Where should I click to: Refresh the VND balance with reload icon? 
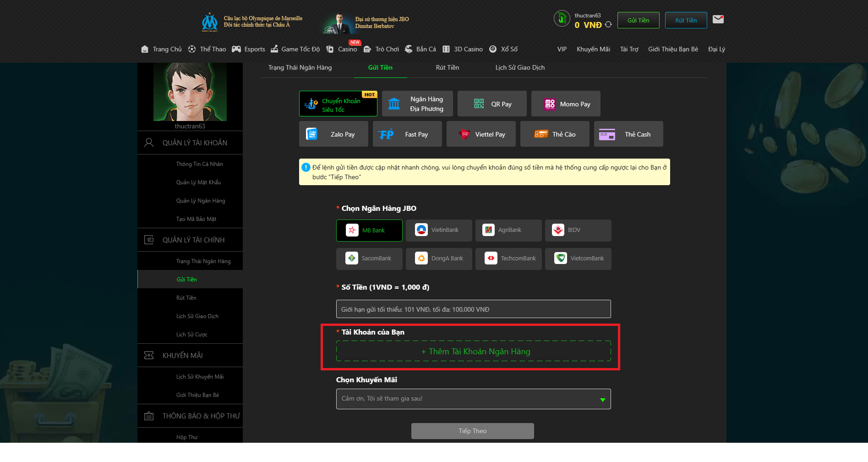pos(608,25)
